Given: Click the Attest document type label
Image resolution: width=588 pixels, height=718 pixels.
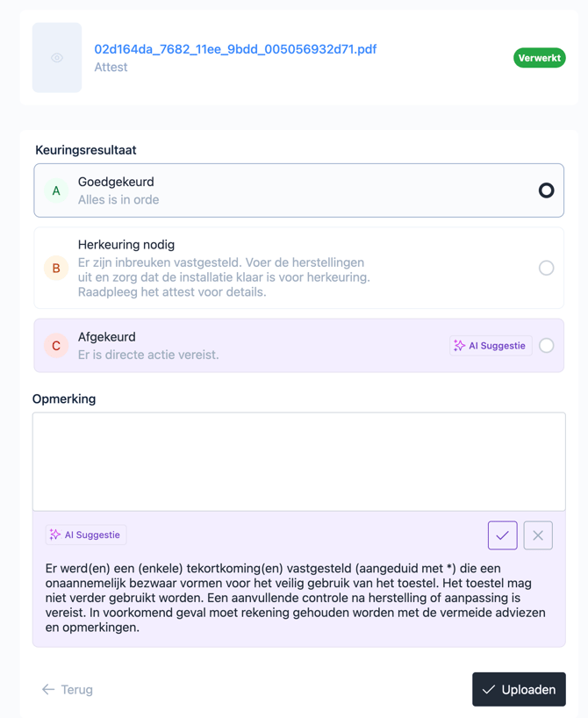Looking at the screenshot, I should pos(111,68).
